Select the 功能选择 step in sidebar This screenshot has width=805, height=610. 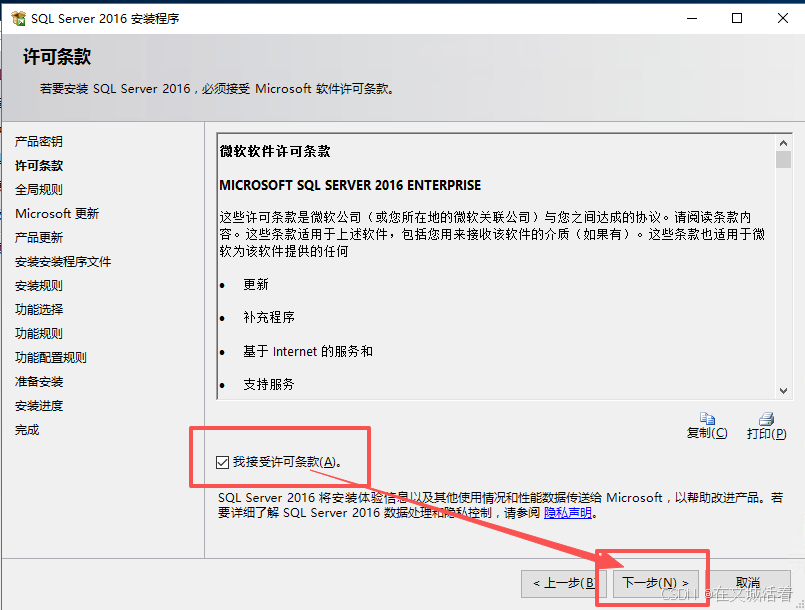click(x=39, y=310)
